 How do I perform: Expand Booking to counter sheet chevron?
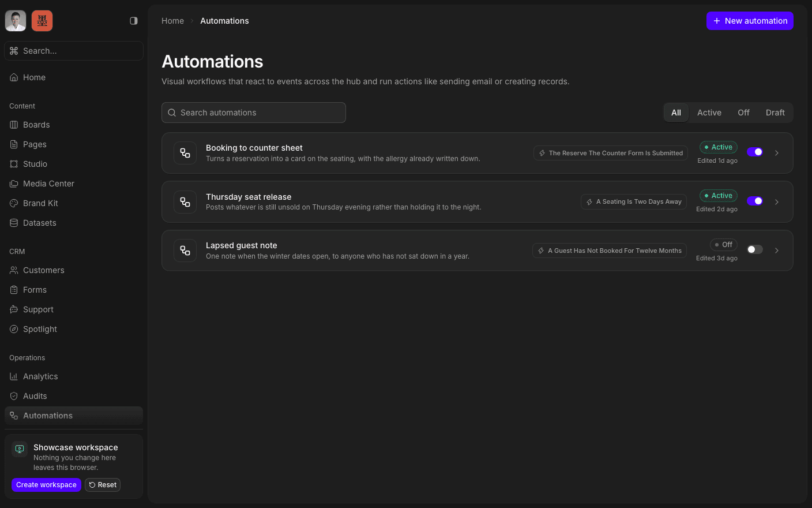click(x=777, y=153)
